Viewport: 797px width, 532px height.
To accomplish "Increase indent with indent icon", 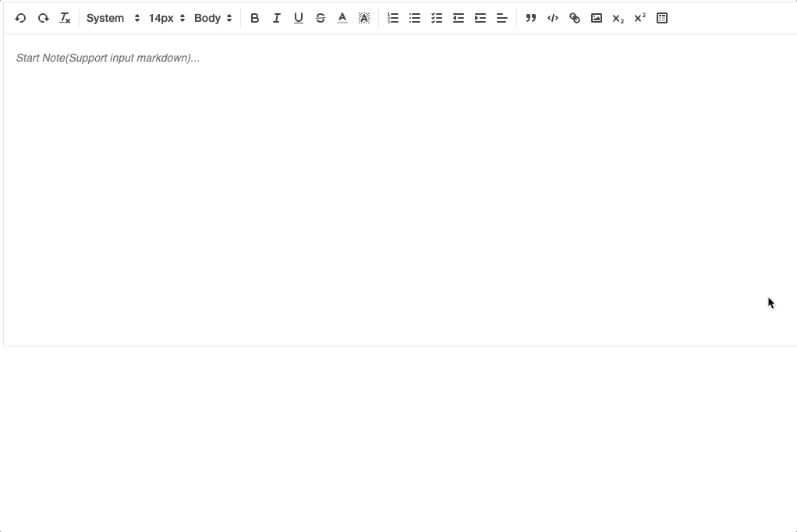I will coord(480,18).
